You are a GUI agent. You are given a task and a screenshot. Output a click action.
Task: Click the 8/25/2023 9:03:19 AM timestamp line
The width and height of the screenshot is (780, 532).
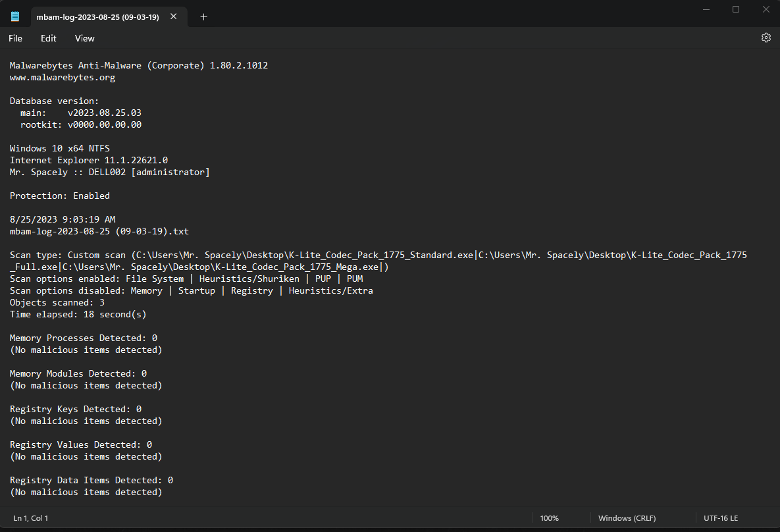[63, 219]
